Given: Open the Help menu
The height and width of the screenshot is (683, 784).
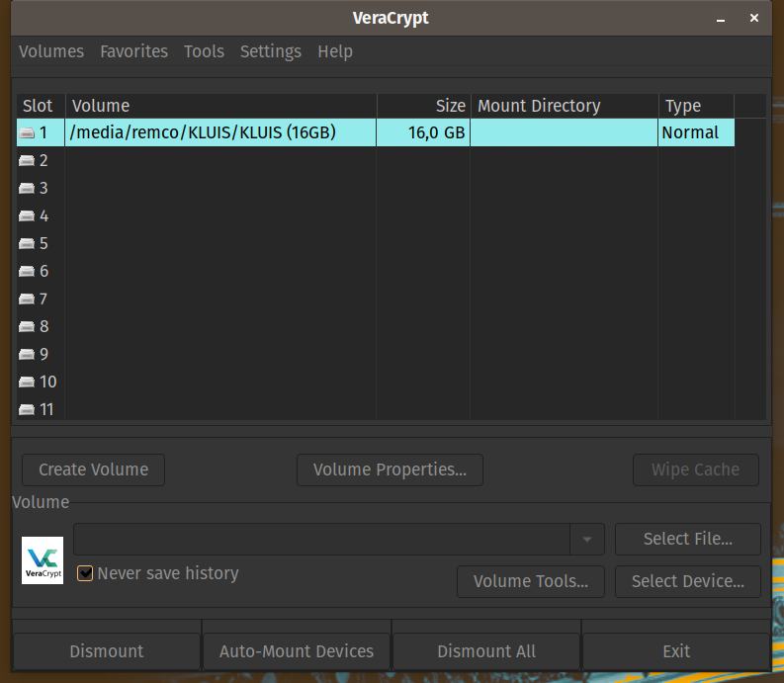Looking at the screenshot, I should (x=335, y=51).
